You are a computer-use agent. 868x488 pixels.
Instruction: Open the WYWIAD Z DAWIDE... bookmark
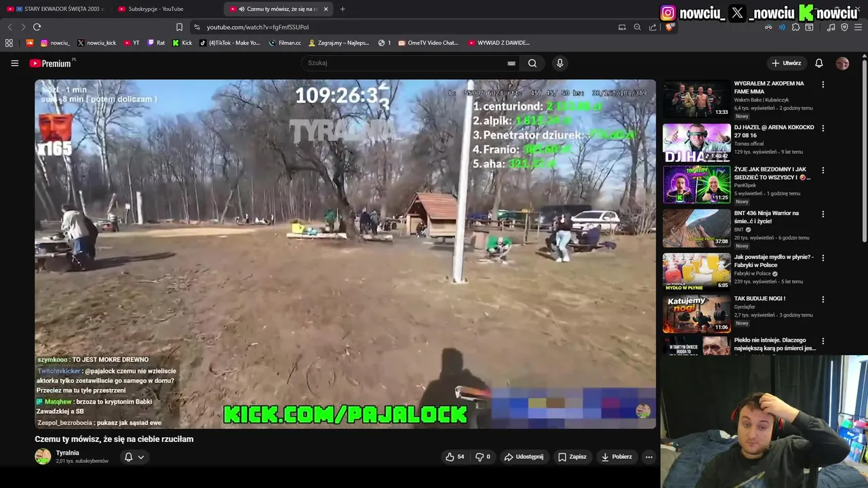[498, 43]
